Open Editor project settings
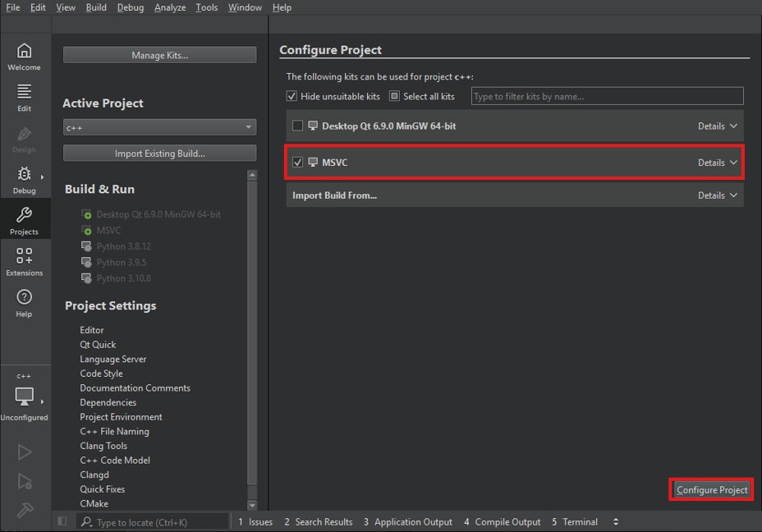This screenshot has width=762, height=532. pos(92,330)
